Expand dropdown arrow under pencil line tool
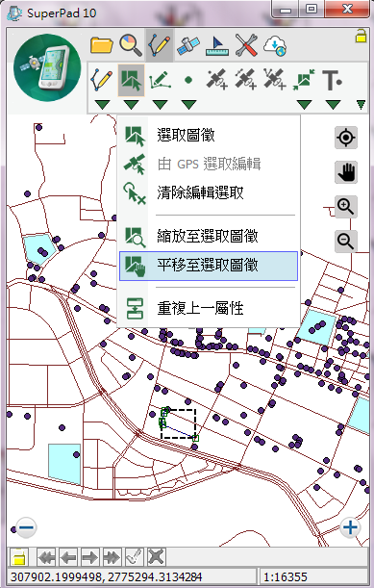Image resolution: width=374 pixels, height=588 pixels. (x=102, y=105)
